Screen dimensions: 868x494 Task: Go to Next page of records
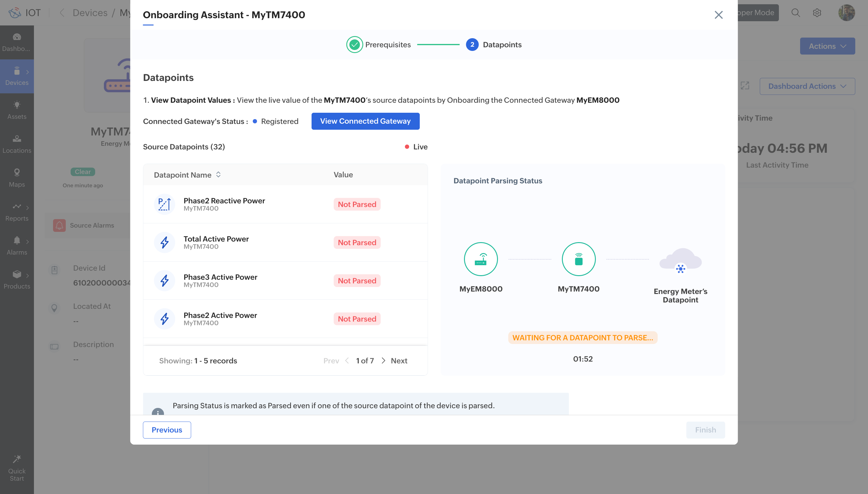[399, 361]
